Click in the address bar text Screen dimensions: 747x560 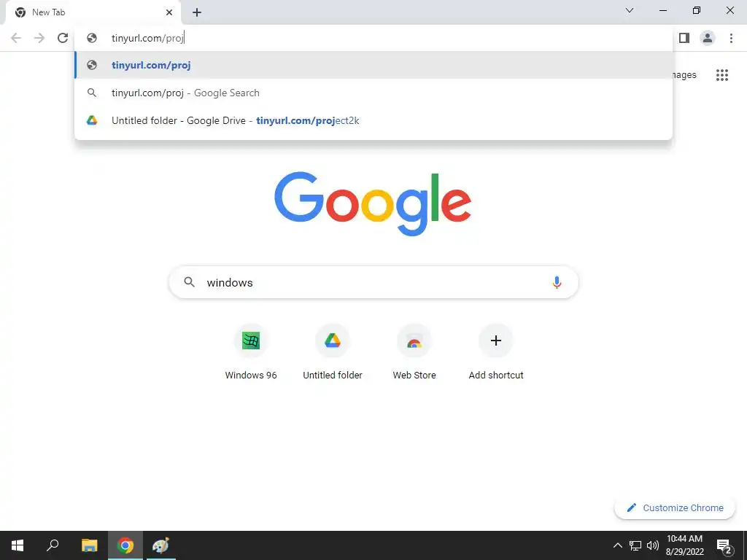(147, 38)
